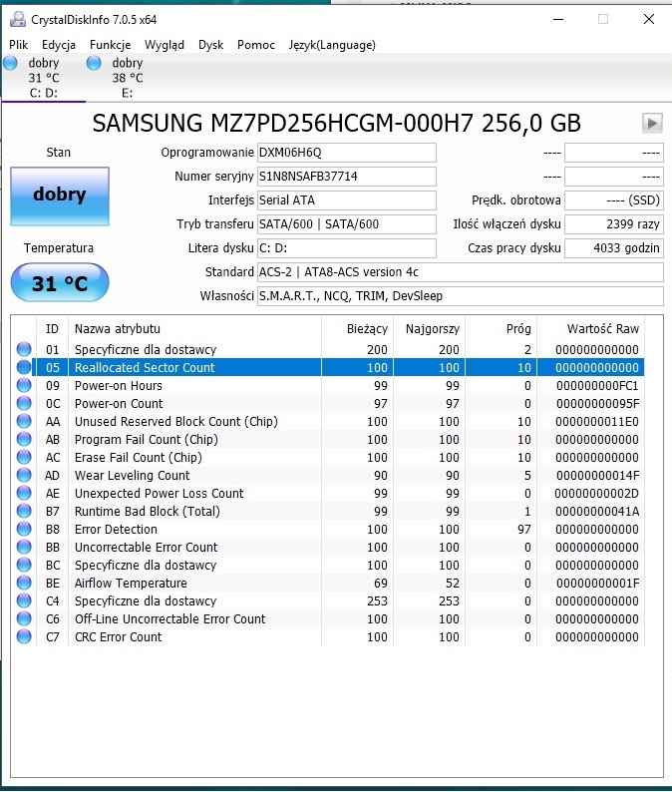Click the 31 °C temperature indicator
The height and width of the screenshot is (792, 672).
pyautogui.click(x=60, y=283)
